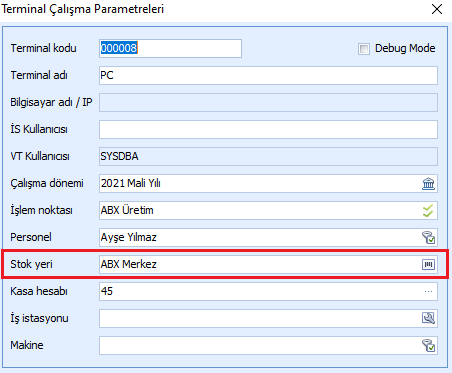The image size is (452, 373).
Task: Click the Bilgisayar adı / IP field
Action: click(268, 102)
